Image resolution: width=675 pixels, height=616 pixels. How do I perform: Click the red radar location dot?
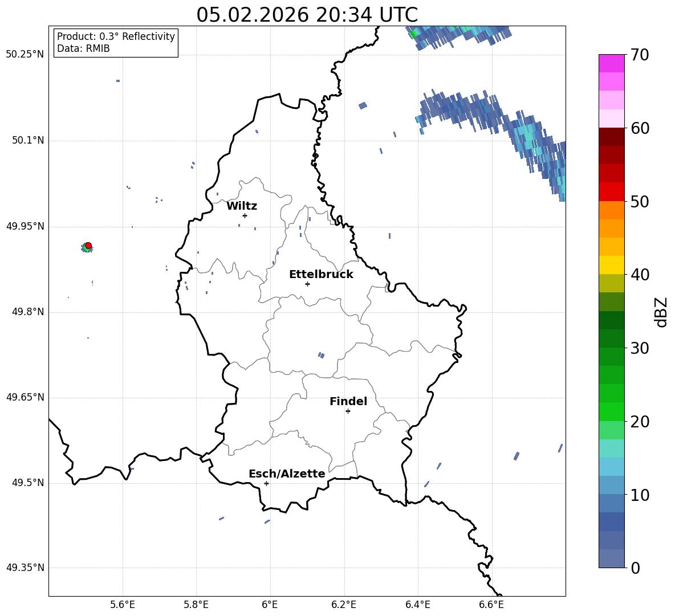pyautogui.click(x=88, y=245)
